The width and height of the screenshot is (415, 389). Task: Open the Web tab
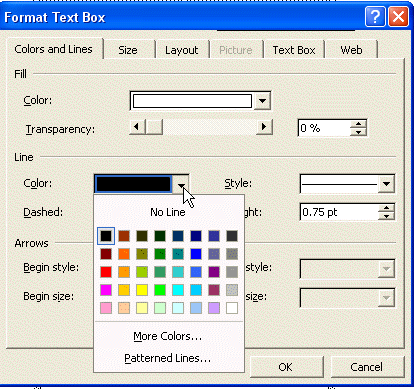point(351,50)
